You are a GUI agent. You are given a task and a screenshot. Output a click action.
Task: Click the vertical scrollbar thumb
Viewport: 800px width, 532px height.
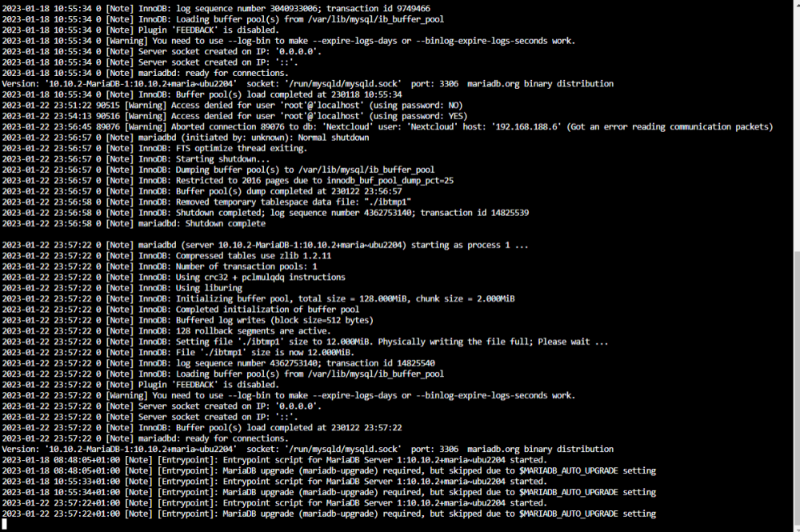coord(797,389)
